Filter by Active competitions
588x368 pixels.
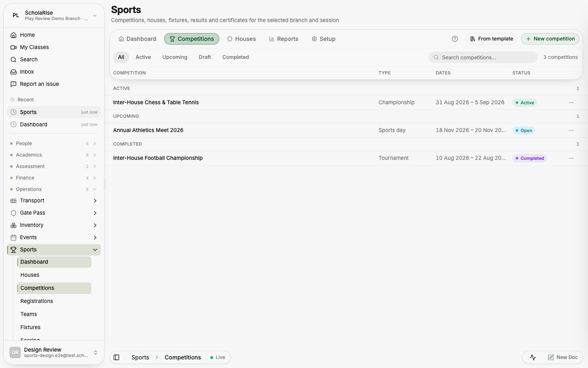pos(143,57)
